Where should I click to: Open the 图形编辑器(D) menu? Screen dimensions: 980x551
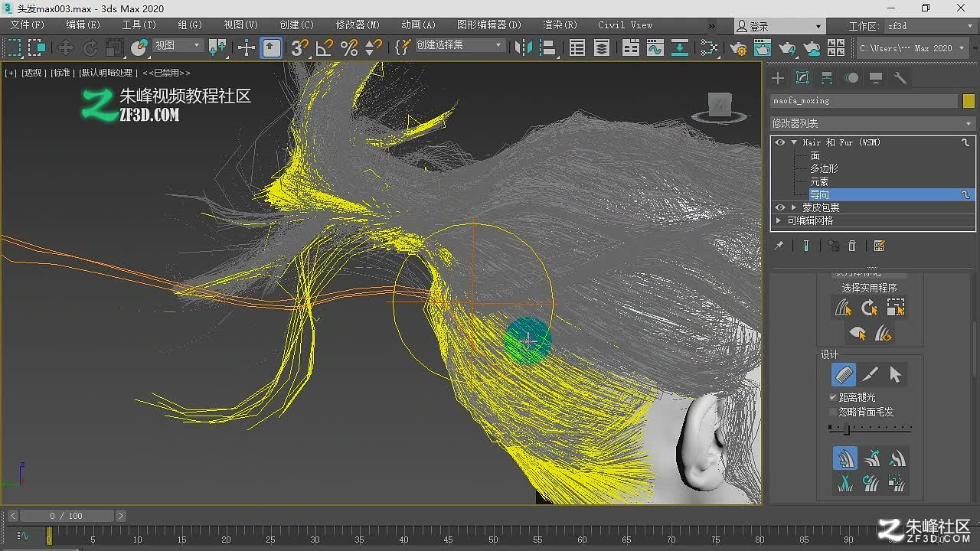coord(489,25)
